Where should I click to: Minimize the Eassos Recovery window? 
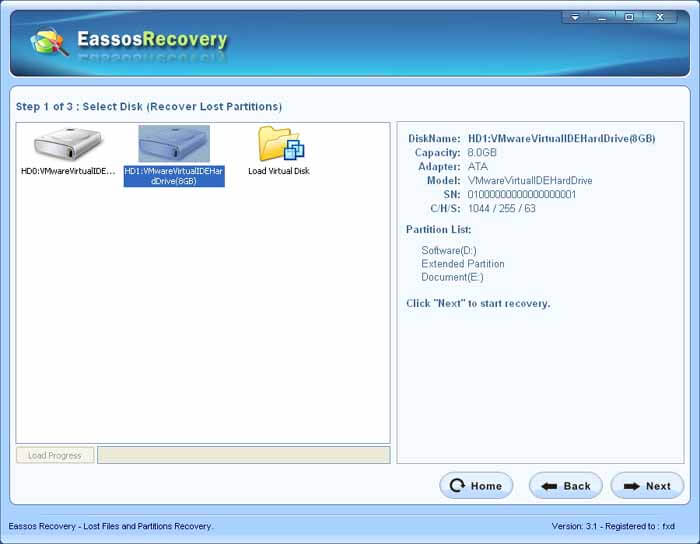click(602, 17)
